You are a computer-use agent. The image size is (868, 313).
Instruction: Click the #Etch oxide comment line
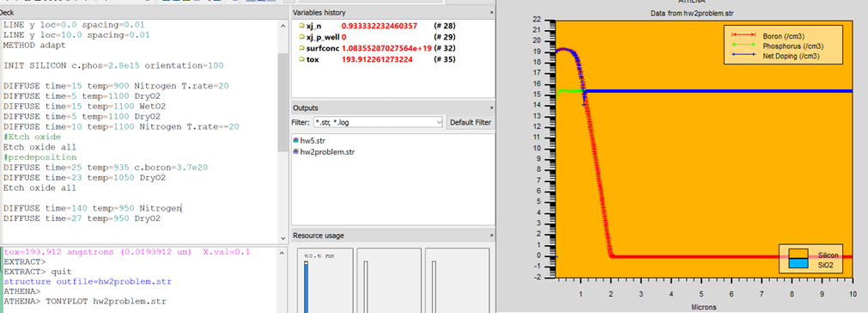(x=32, y=136)
